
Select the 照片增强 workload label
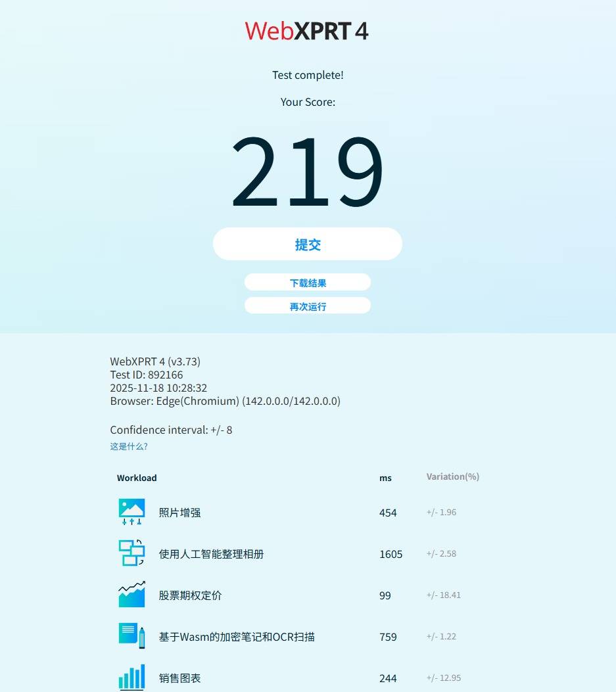coord(179,513)
